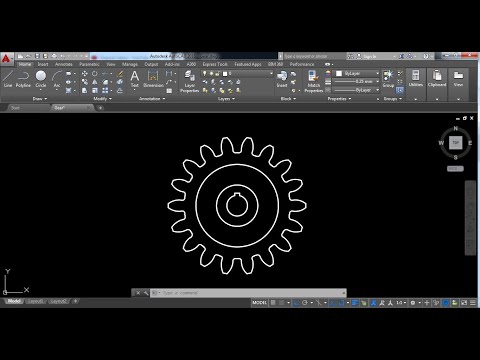This screenshot has height=360, width=480.
Task: Switch to the Layout1 tab
Action: [36, 301]
